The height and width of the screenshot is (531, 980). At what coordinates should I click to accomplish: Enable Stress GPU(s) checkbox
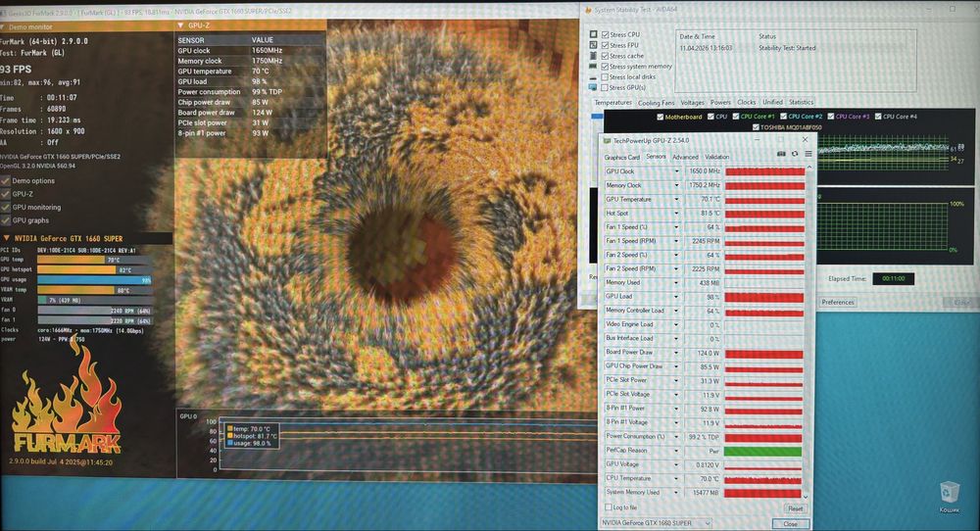pos(605,87)
